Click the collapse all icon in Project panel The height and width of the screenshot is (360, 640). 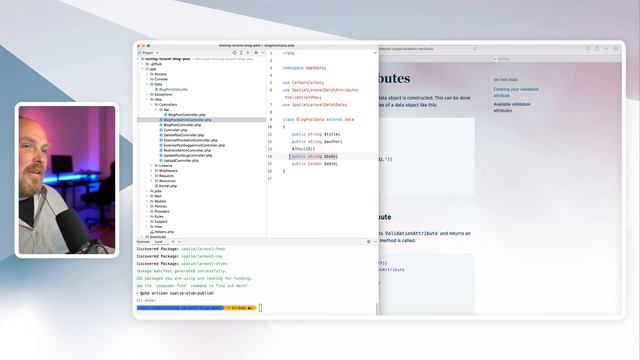pyautogui.click(x=247, y=53)
